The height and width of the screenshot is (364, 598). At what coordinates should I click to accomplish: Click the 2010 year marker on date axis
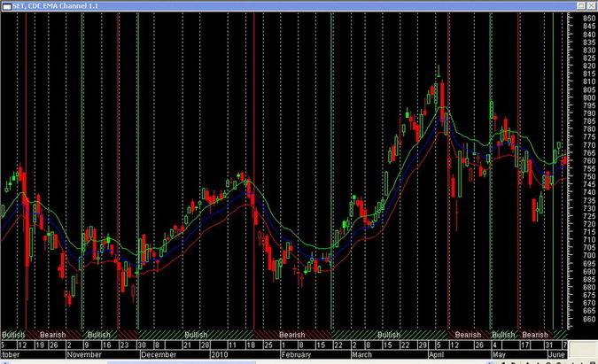point(217,353)
